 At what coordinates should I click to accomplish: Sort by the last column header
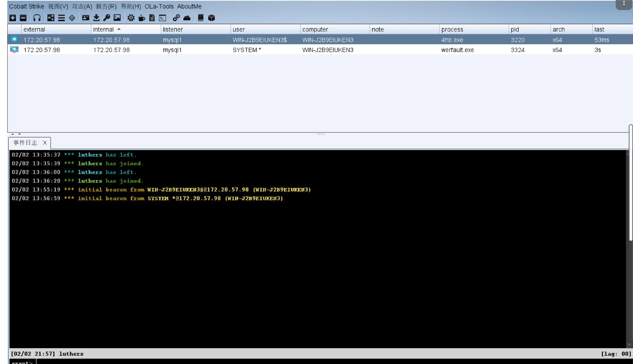(613, 29)
